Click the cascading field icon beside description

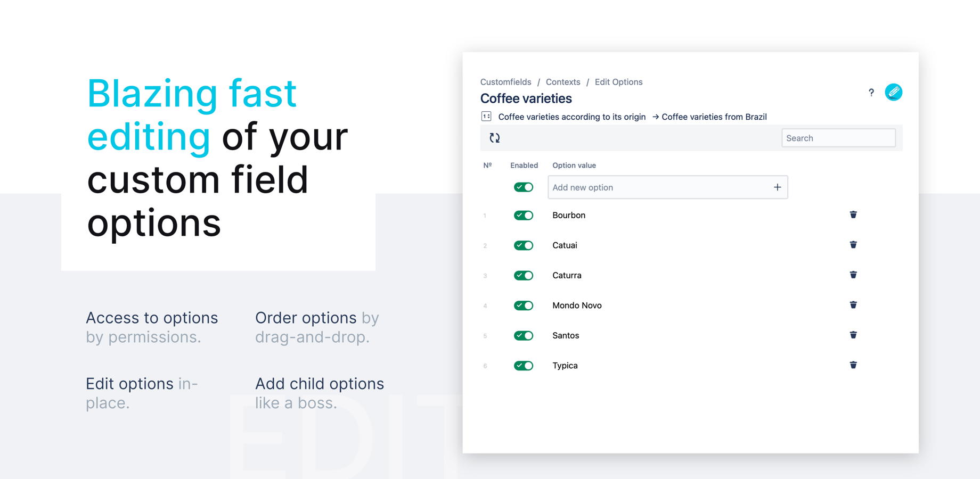pos(486,117)
